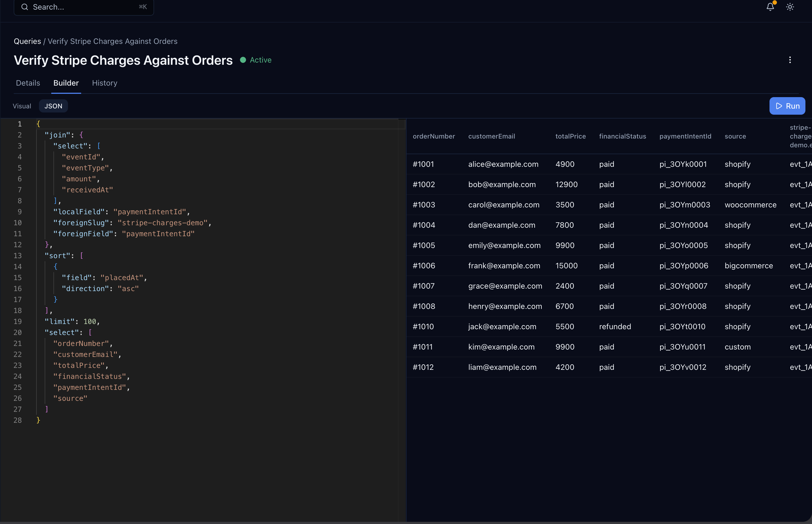Collapse the sort array at line 13
This screenshot has height=524, width=812.
tap(30, 256)
